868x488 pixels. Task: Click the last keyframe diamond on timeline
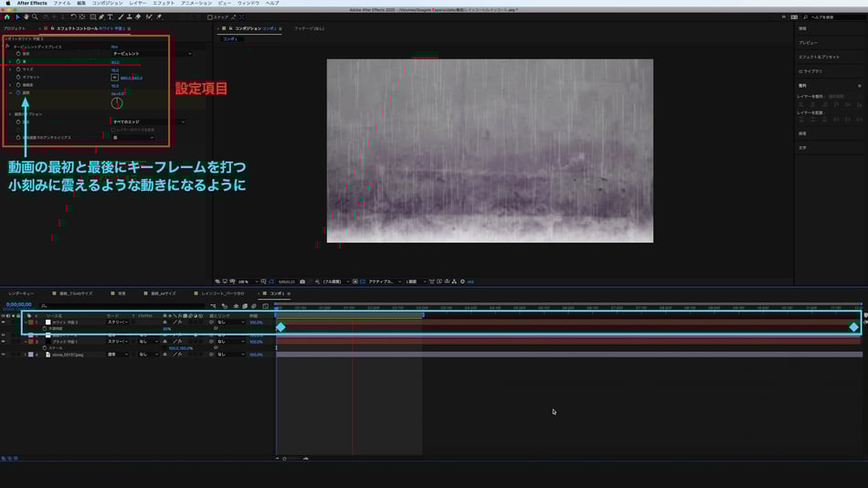click(x=854, y=327)
